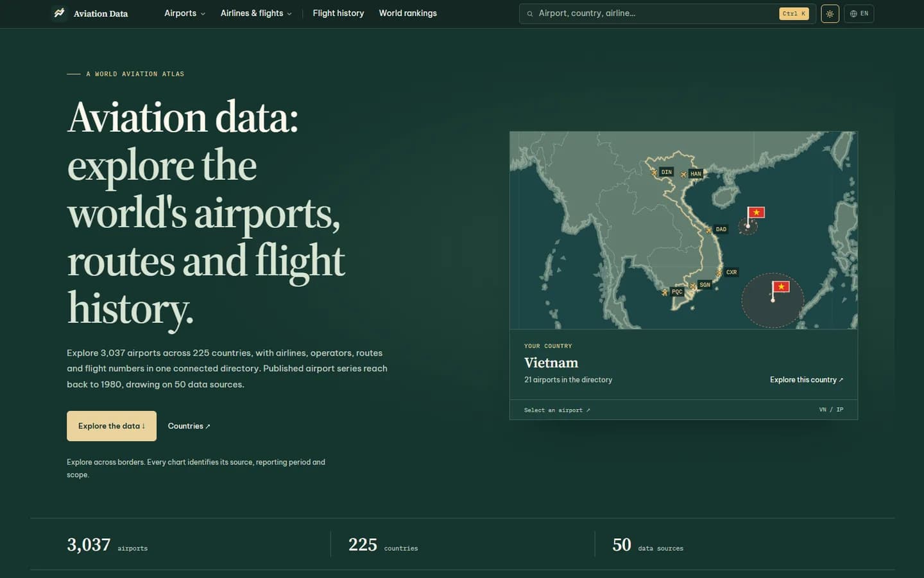
Task: Click the 21 airports in the directory text
Action: coord(568,380)
